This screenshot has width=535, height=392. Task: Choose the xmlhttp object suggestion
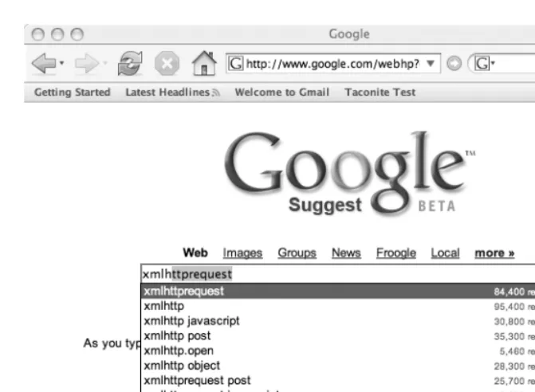[x=338, y=366]
